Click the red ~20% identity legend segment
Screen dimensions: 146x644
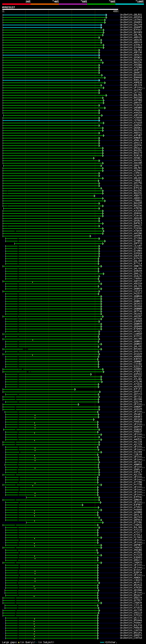click(x=16, y=4)
